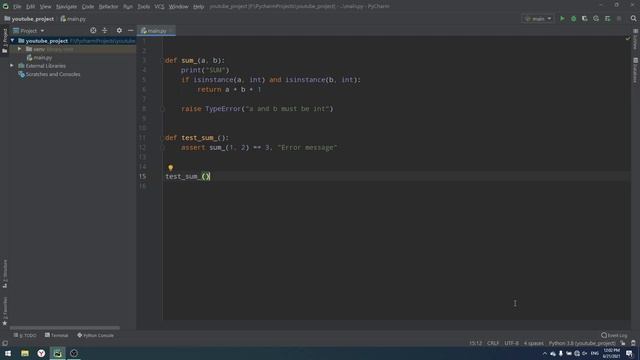Fold the test_sum_ function definition
This screenshot has height=360, width=640.
pos(162,138)
